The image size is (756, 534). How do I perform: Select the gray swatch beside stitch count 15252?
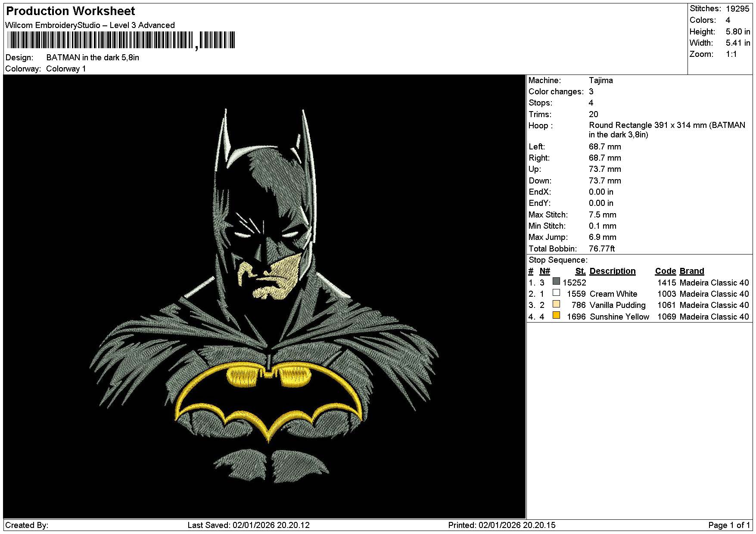[x=556, y=282]
